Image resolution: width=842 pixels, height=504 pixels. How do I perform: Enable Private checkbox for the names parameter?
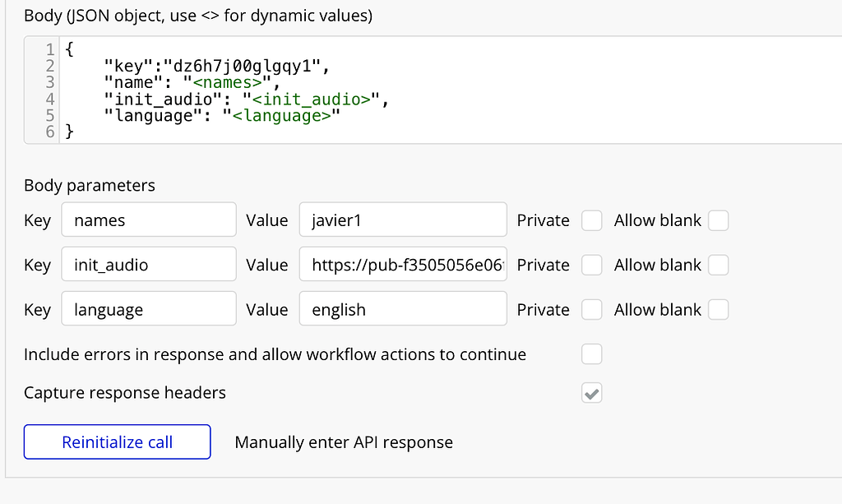click(x=591, y=220)
